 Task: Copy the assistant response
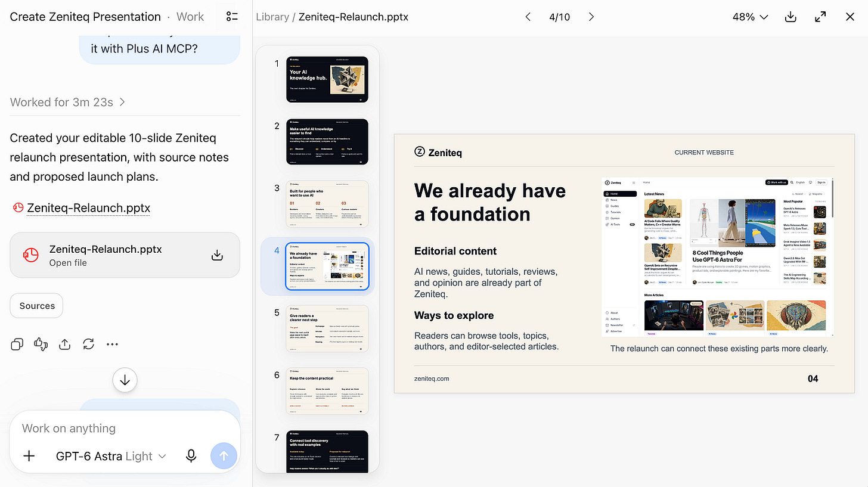pyautogui.click(x=17, y=344)
